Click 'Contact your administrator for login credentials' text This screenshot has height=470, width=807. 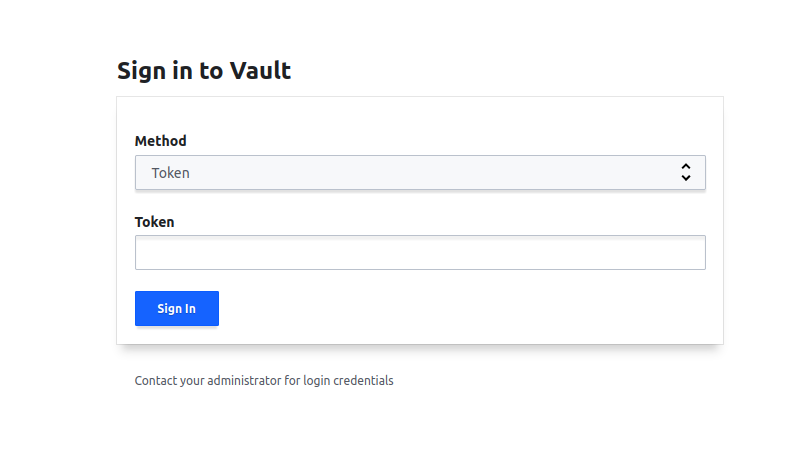(x=264, y=381)
